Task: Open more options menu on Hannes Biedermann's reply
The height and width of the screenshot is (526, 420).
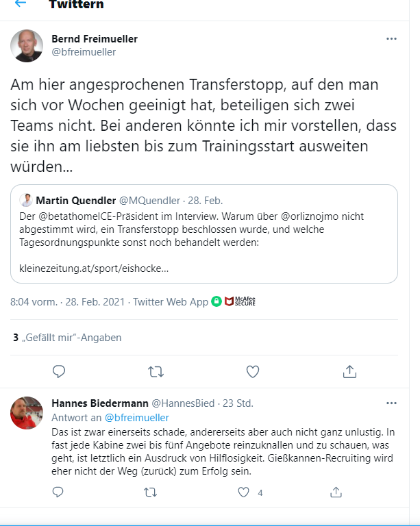Action: (391, 403)
